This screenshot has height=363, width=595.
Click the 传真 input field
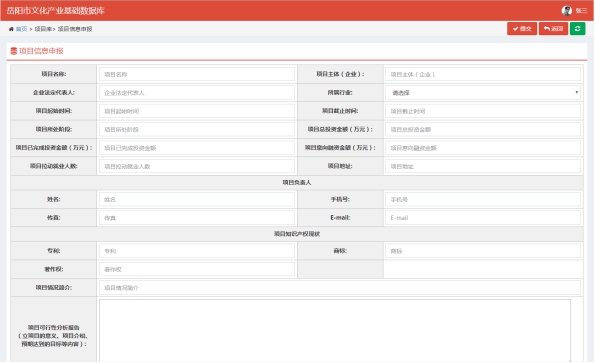pyautogui.click(x=197, y=218)
